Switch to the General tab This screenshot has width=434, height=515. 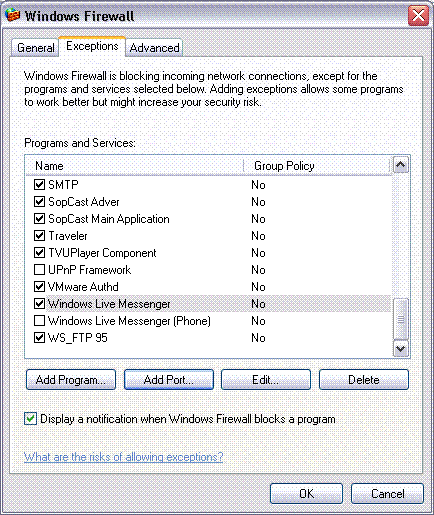(35, 48)
